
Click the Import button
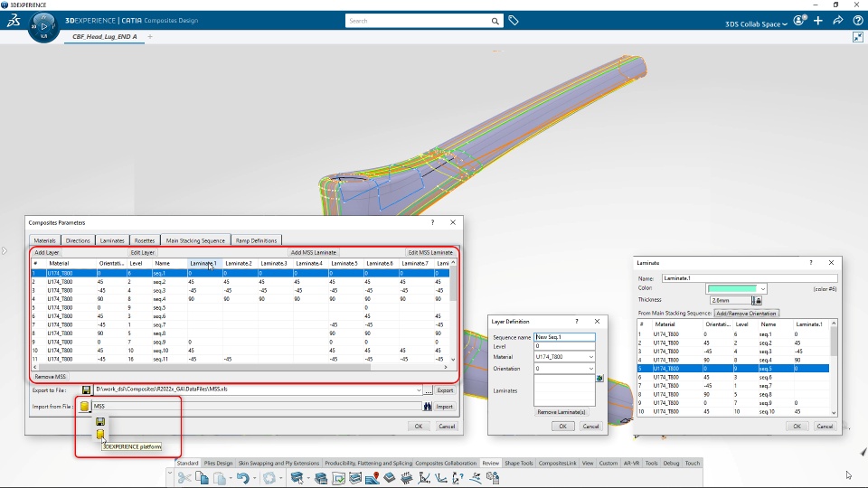(x=445, y=407)
